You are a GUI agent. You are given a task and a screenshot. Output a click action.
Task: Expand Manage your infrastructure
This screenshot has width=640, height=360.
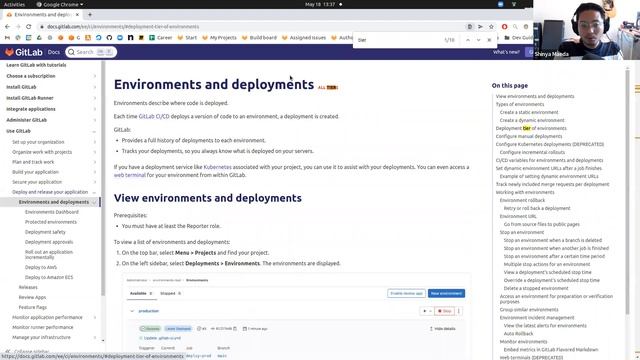point(95,338)
